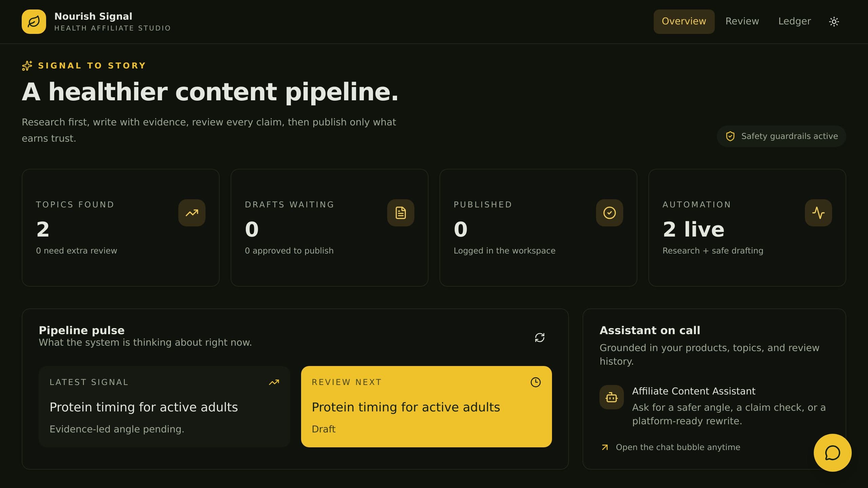The width and height of the screenshot is (868, 488).
Task: Open the floating chat bubble
Action: (833, 453)
